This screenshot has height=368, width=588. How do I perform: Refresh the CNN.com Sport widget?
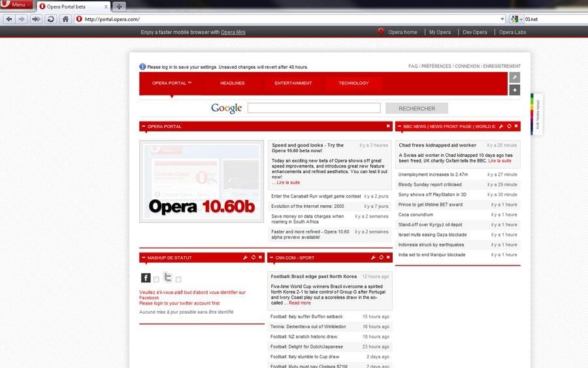(x=381, y=258)
